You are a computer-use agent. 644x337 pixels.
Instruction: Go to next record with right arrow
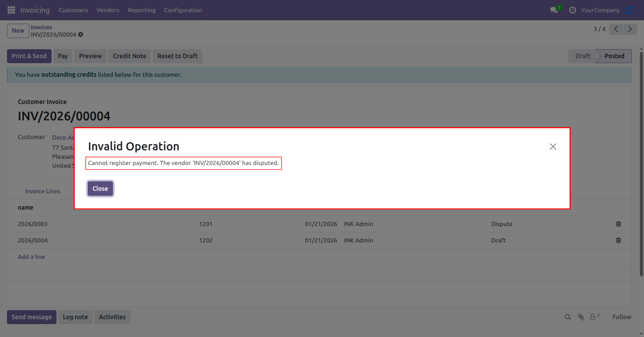630,29
